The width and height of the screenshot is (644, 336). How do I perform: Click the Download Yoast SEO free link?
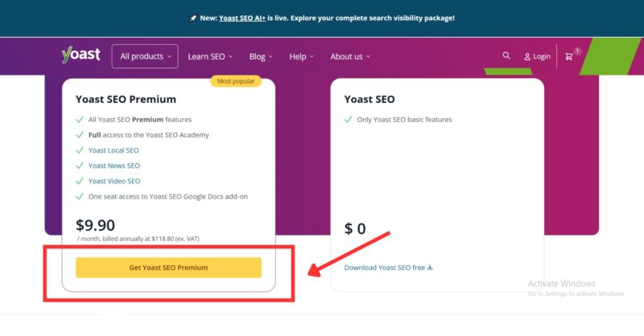pyautogui.click(x=384, y=268)
